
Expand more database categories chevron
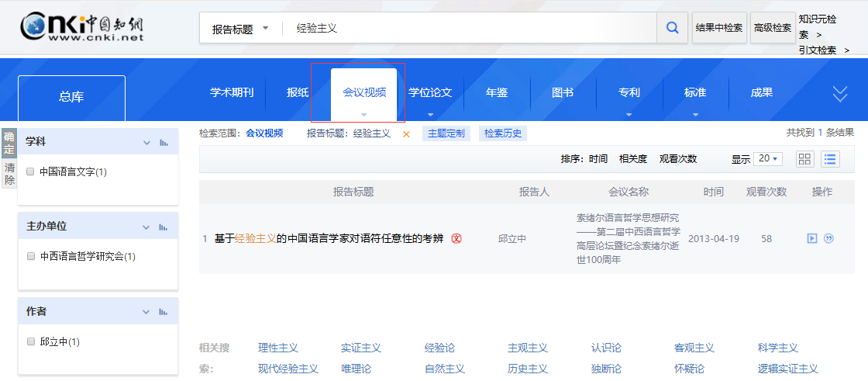[x=839, y=94]
